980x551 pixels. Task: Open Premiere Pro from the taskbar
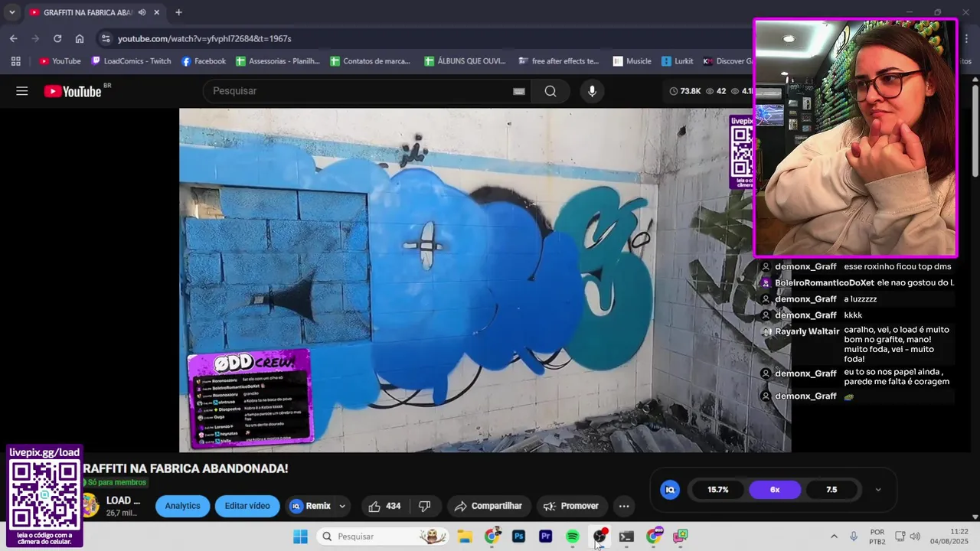[545, 536]
